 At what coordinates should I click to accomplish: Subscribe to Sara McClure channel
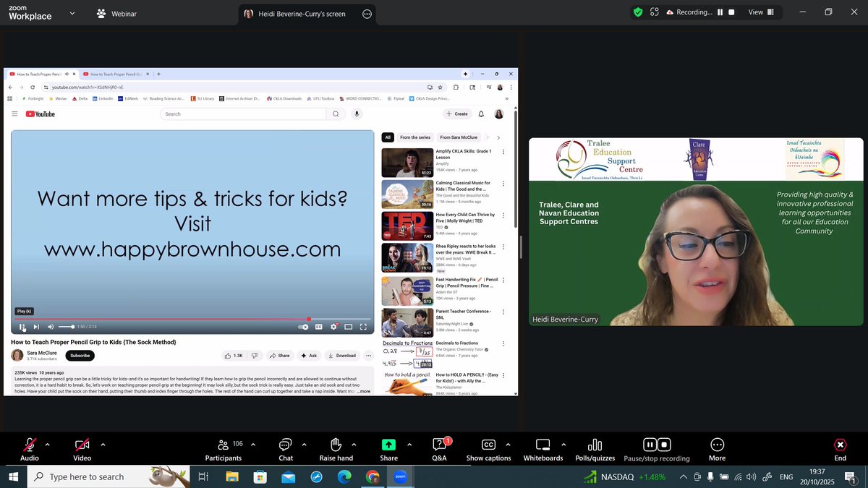(x=80, y=356)
